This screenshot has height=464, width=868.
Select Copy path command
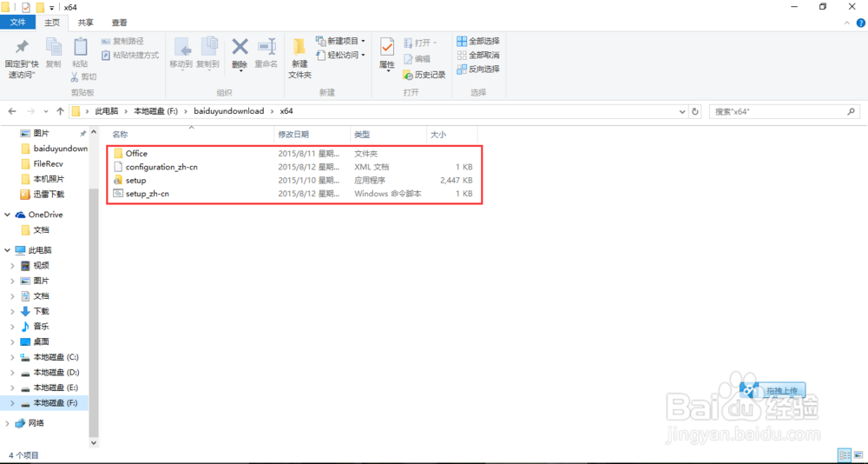click(122, 41)
